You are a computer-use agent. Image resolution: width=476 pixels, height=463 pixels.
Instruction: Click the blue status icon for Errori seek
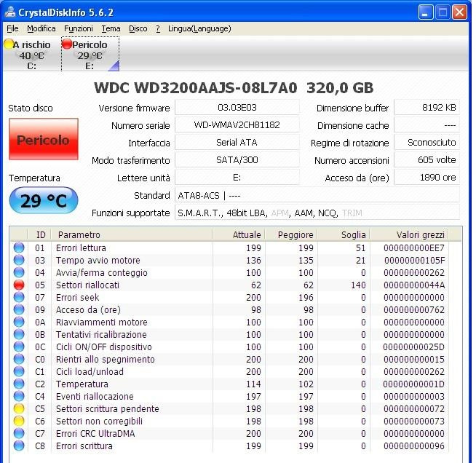click(x=19, y=297)
